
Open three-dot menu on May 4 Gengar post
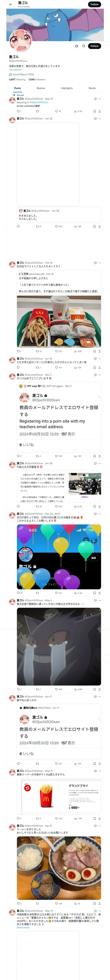click(100, 600)
